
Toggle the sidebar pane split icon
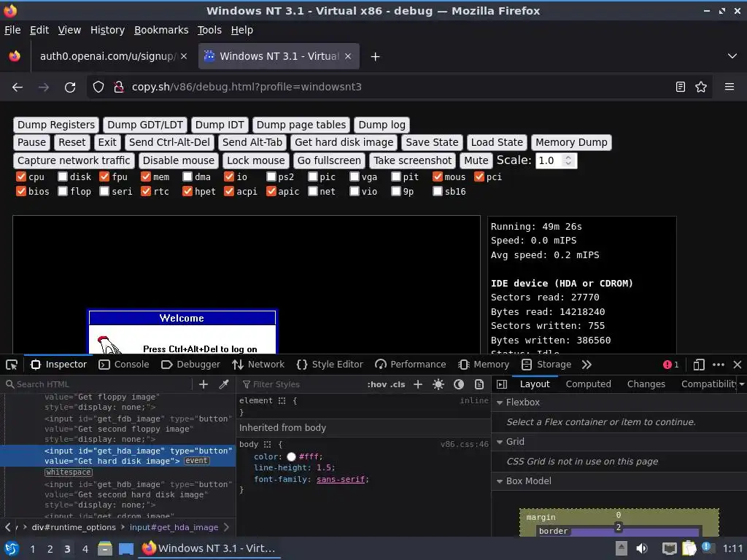click(x=502, y=384)
